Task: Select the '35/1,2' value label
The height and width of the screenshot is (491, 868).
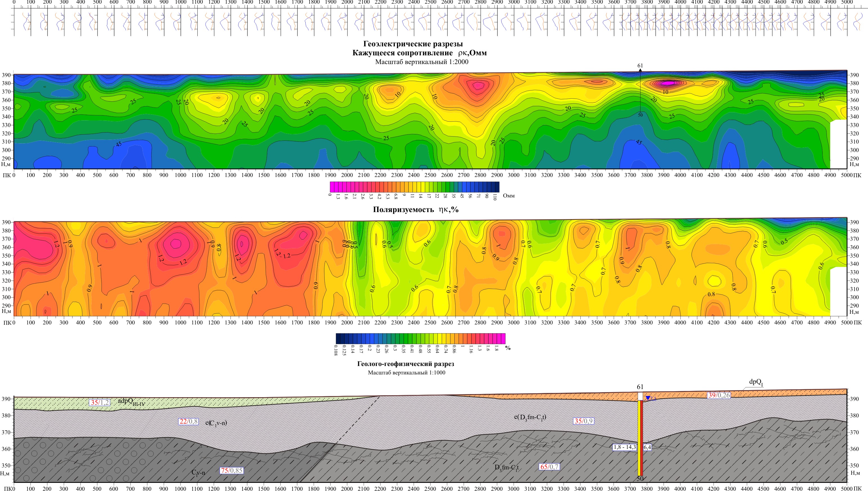Action: point(100,402)
